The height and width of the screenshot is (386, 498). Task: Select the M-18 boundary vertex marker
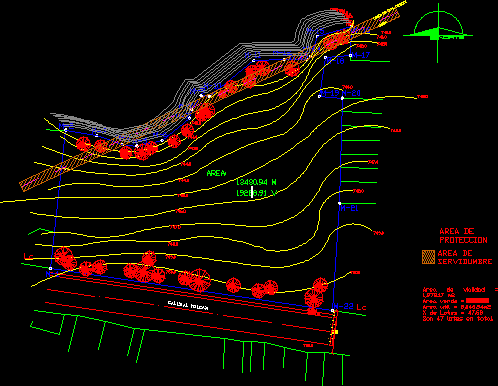[x=326, y=58]
